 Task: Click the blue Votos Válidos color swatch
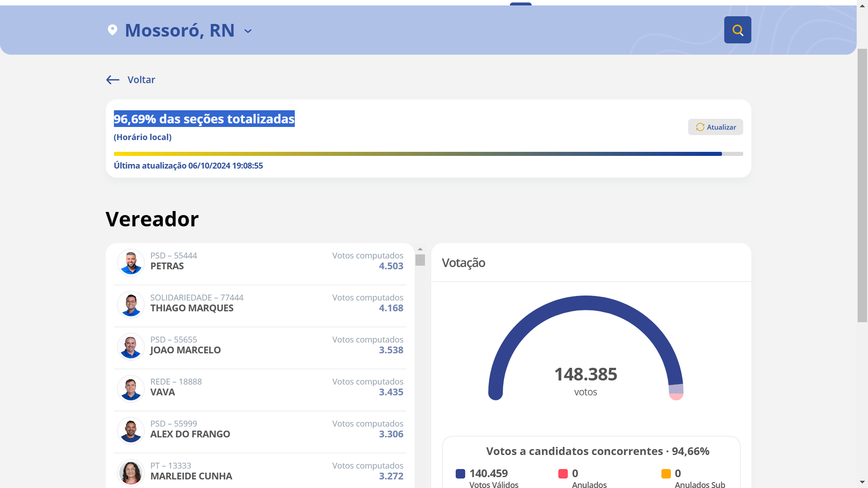(460, 474)
